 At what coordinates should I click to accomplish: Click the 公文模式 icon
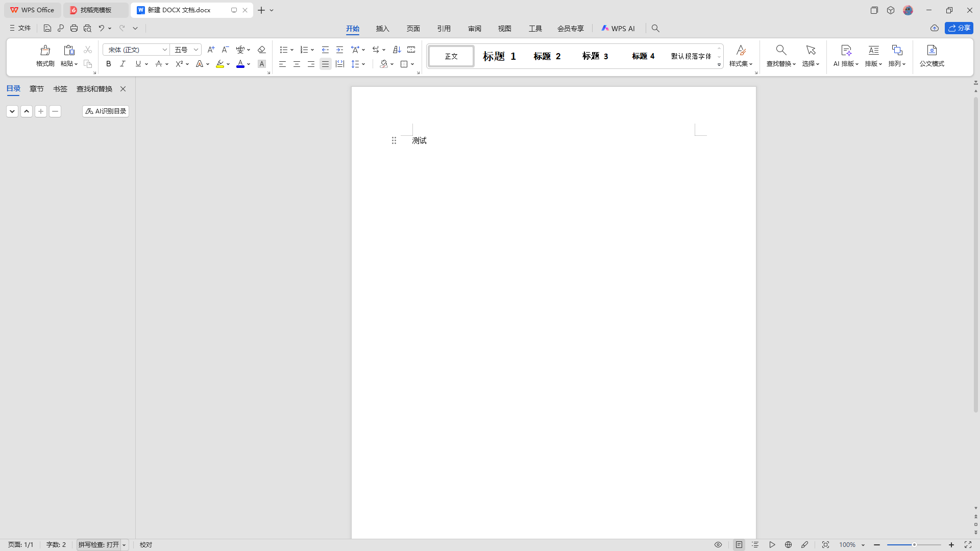pos(932,50)
